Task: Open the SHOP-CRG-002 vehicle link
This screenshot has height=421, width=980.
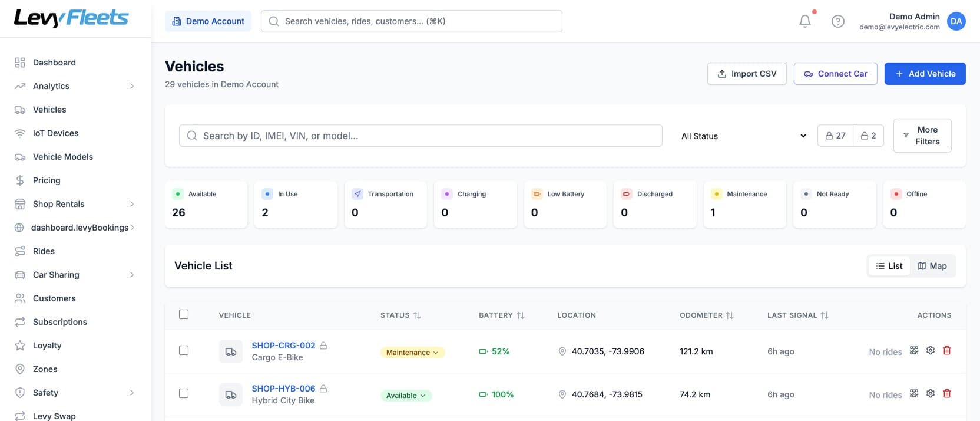Action: pos(283,346)
